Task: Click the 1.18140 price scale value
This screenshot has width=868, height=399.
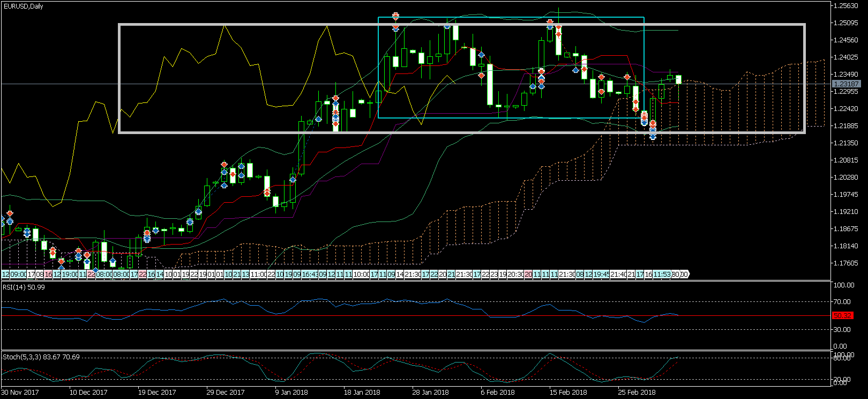Action: pos(847,246)
